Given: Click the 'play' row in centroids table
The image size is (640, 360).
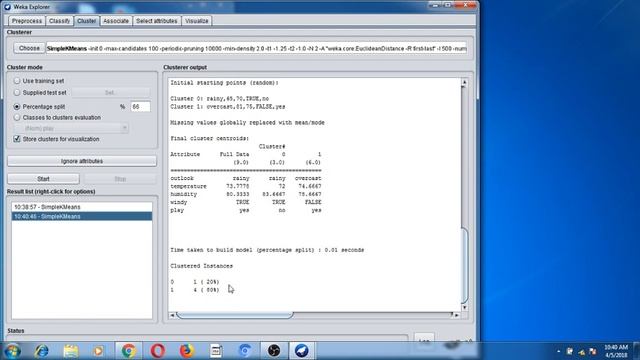Looking at the screenshot, I should click(x=246, y=210).
